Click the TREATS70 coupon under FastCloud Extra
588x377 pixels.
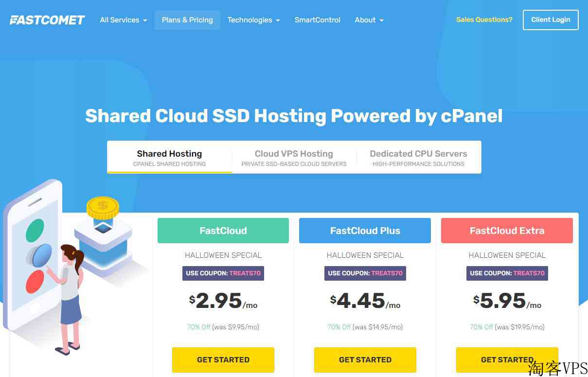tap(507, 273)
